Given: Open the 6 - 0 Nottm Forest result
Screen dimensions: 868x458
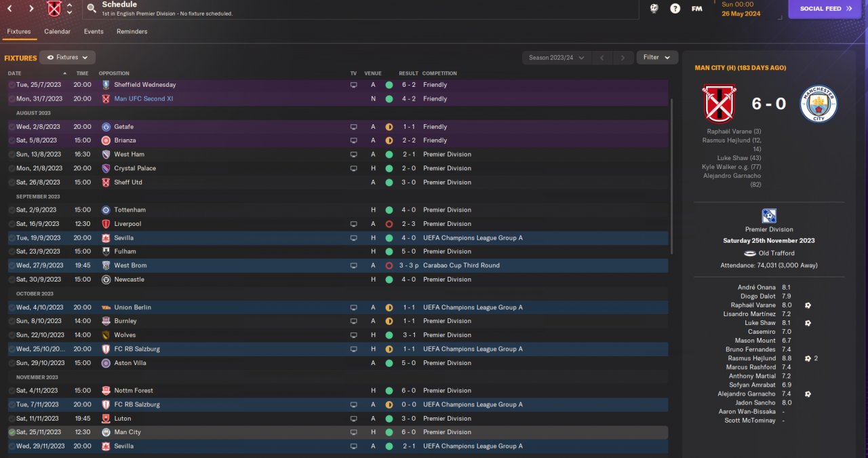Looking at the screenshot, I should tap(408, 391).
